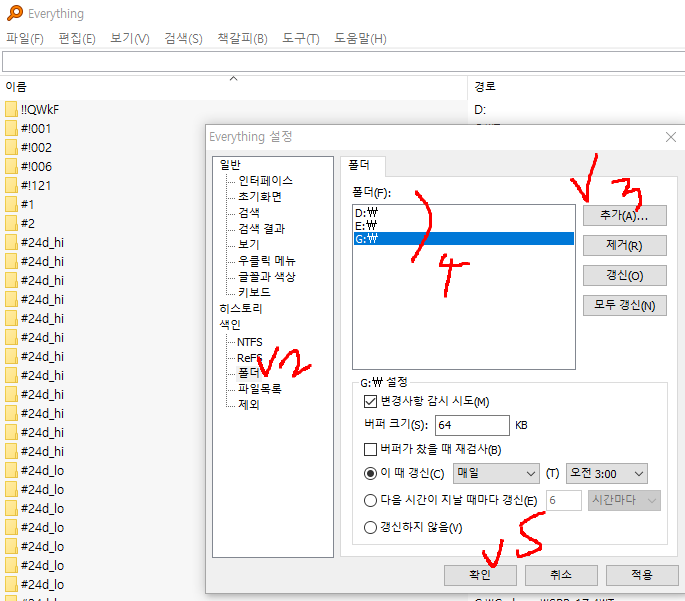Select E:₩ in folder list
This screenshot has width=685, height=601.
[x=463, y=225]
